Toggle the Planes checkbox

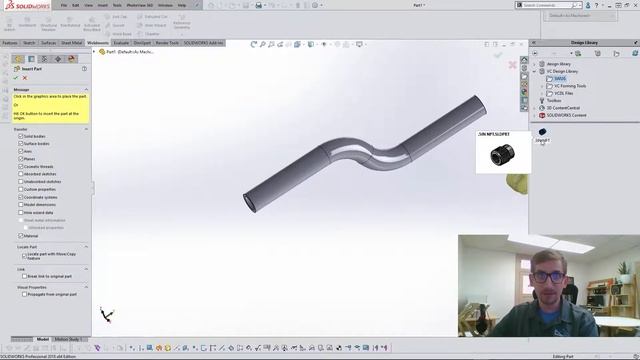[x=21, y=159]
